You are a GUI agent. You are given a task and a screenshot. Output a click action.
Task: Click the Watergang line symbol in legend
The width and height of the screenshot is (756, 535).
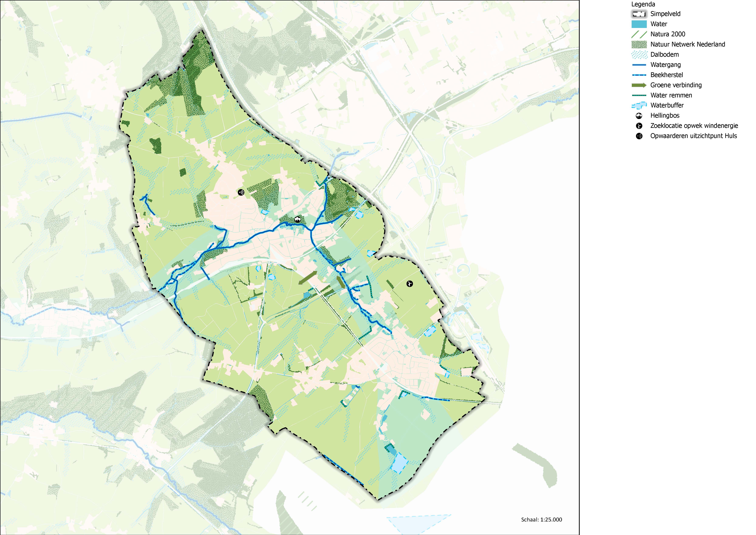(639, 65)
